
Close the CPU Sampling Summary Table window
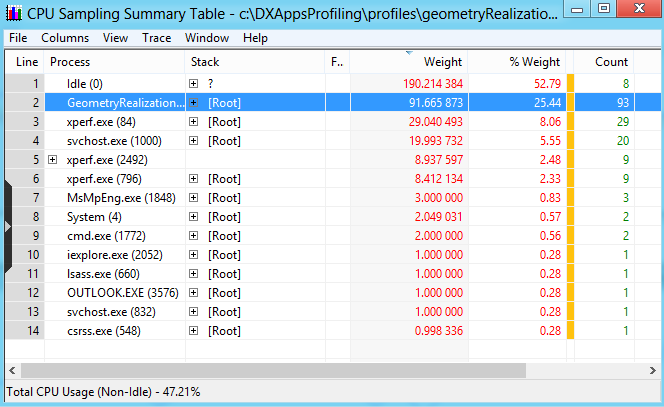click(x=639, y=8)
